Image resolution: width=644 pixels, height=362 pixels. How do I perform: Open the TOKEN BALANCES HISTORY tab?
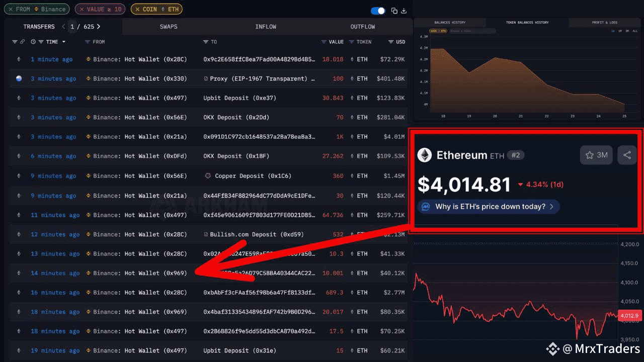pos(527,23)
